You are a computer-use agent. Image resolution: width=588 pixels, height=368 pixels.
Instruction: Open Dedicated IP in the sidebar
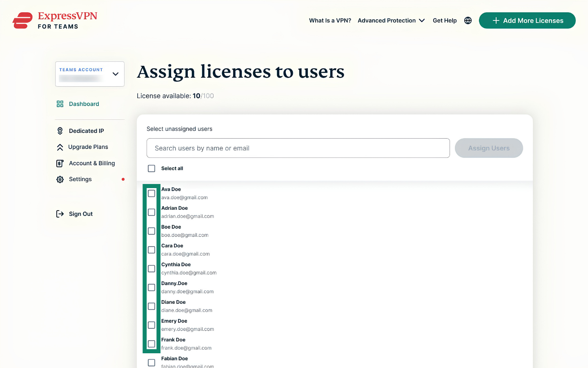coord(87,131)
